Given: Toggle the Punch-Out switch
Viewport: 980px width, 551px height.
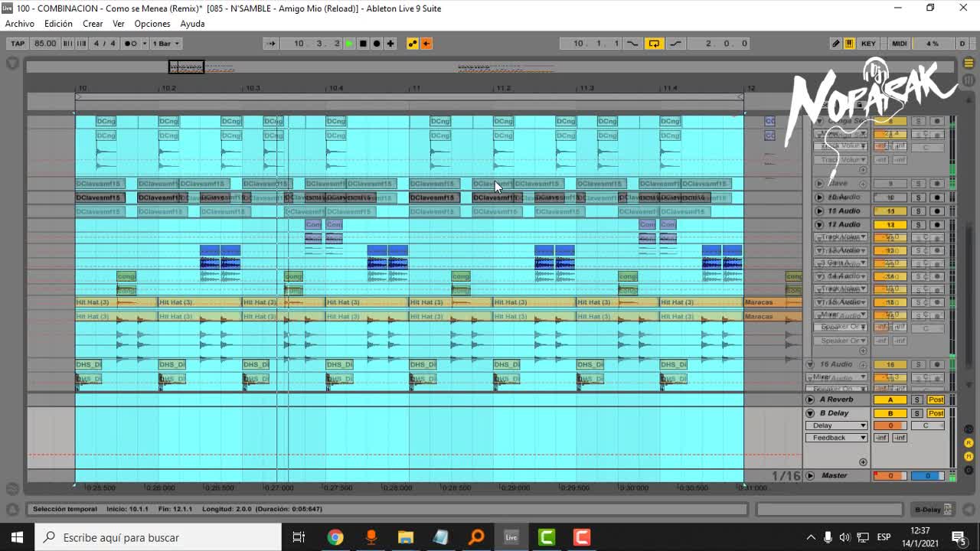Looking at the screenshot, I should tap(675, 44).
